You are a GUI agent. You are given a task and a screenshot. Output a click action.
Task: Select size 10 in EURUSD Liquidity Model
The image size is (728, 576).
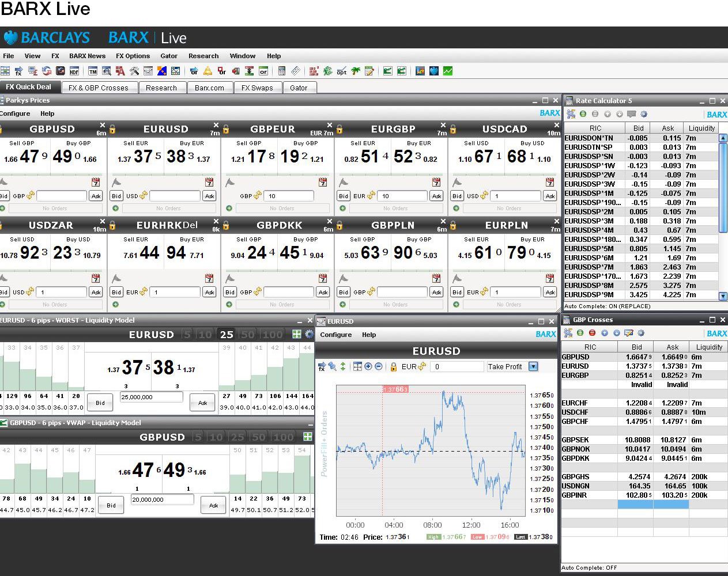pyautogui.click(x=205, y=335)
